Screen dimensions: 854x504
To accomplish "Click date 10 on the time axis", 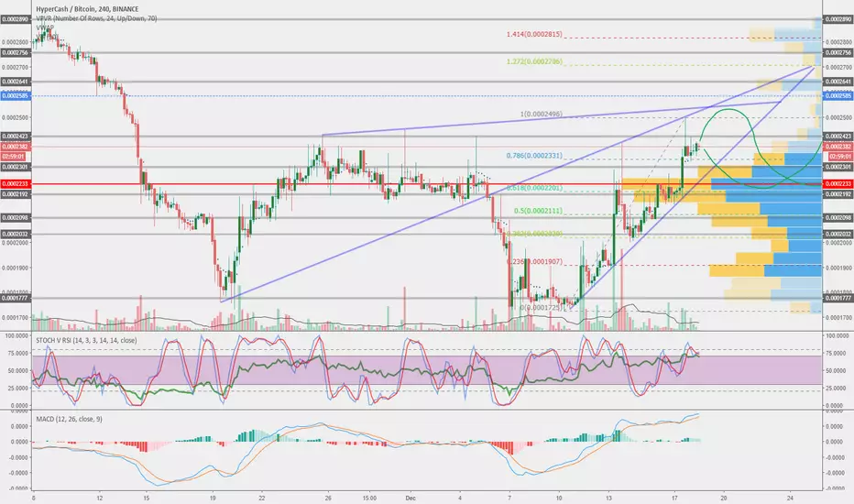I will click(559, 498).
